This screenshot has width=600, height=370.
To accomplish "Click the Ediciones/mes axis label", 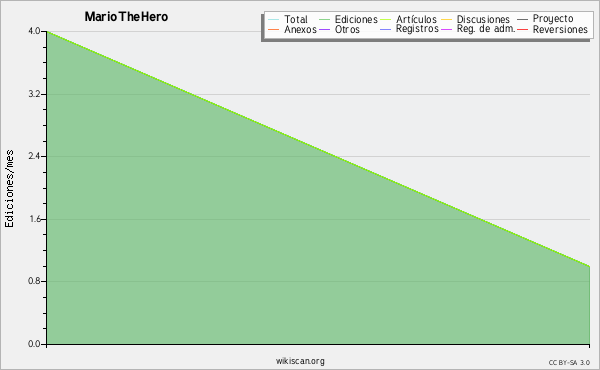I will (9, 189).
